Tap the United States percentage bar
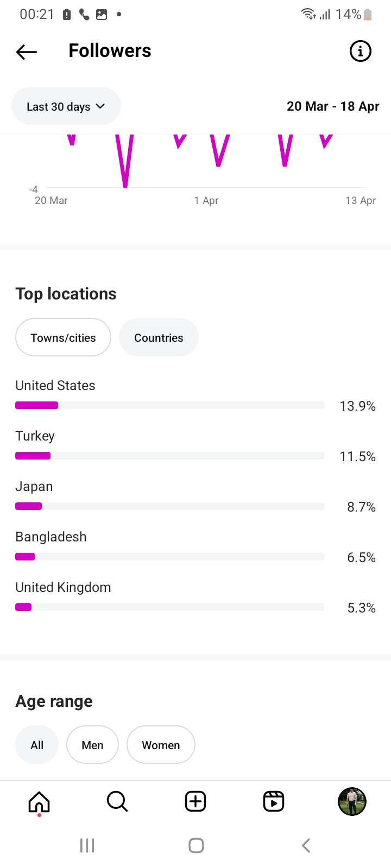The height and width of the screenshot is (868, 391). (169, 405)
